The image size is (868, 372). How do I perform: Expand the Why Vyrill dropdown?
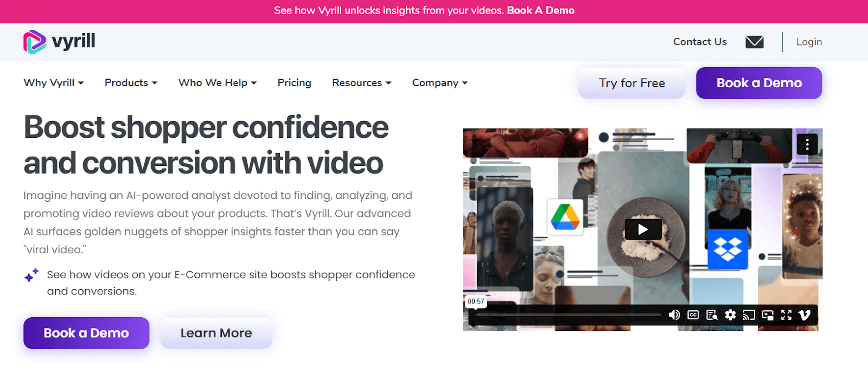click(54, 83)
